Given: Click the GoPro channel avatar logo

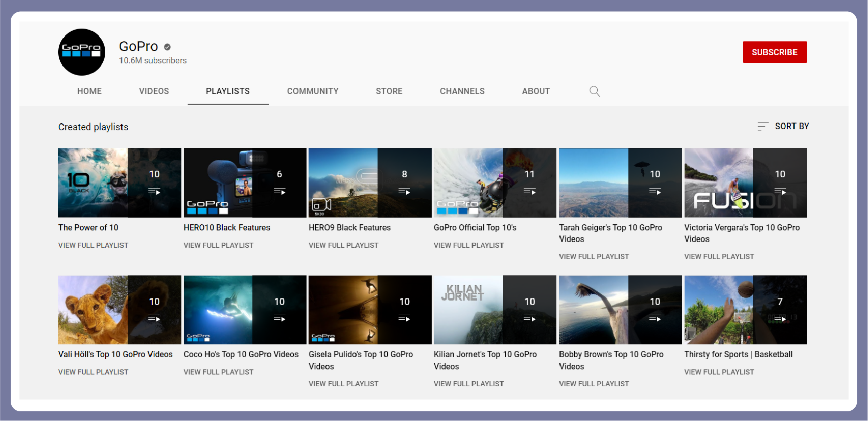Looking at the screenshot, I should tap(82, 52).
